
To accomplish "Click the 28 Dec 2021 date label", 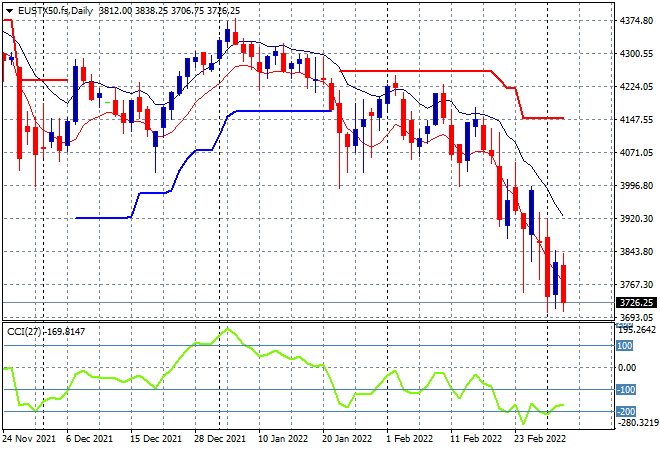I will [x=220, y=439].
